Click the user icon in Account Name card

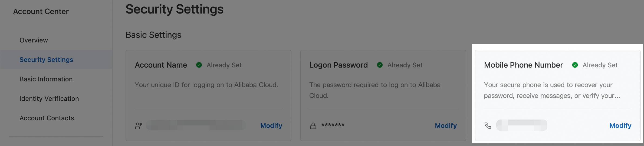point(139,126)
